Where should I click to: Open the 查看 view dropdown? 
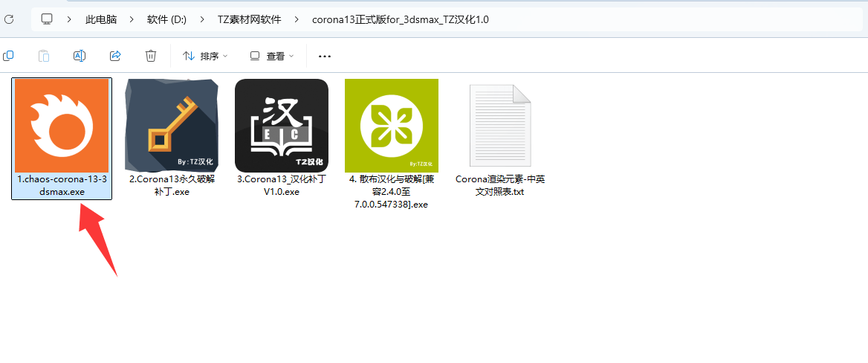pyautogui.click(x=272, y=56)
